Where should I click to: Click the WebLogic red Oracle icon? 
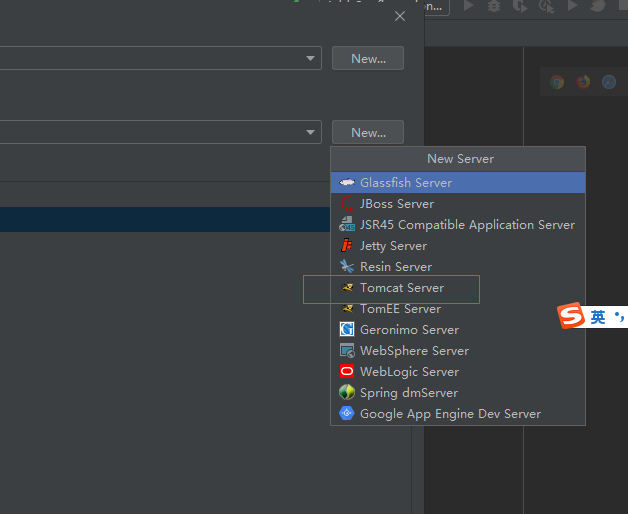(x=347, y=371)
